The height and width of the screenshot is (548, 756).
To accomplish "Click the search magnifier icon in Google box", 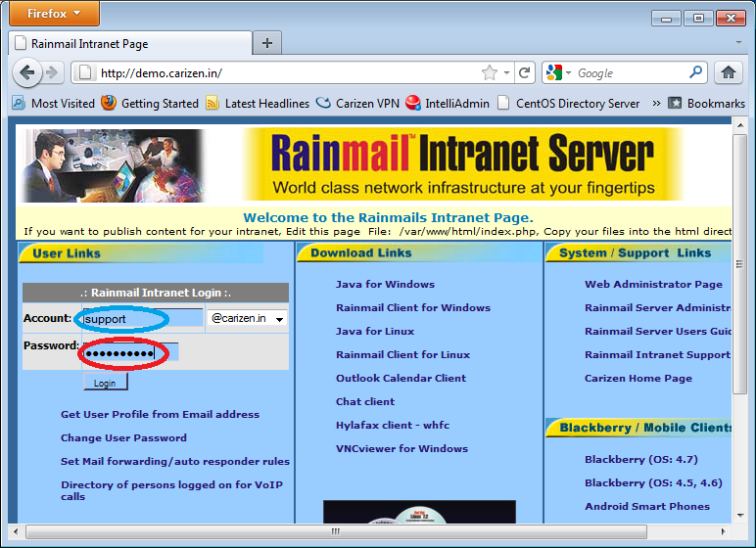I will click(695, 72).
